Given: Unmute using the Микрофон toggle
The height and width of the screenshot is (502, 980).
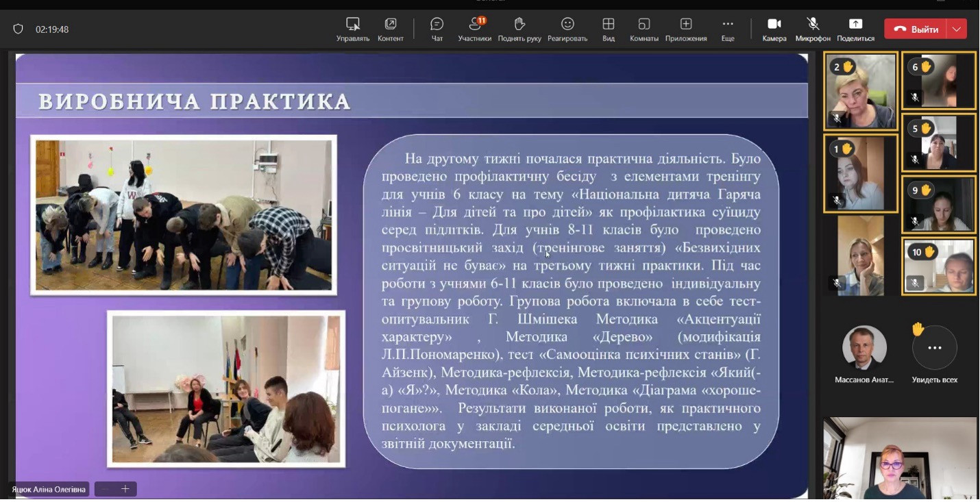Looking at the screenshot, I should tap(813, 29).
